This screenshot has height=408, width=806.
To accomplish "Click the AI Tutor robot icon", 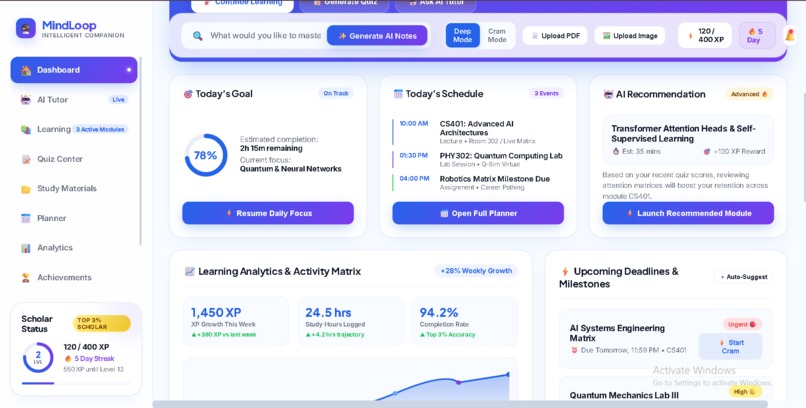I will pos(26,100).
